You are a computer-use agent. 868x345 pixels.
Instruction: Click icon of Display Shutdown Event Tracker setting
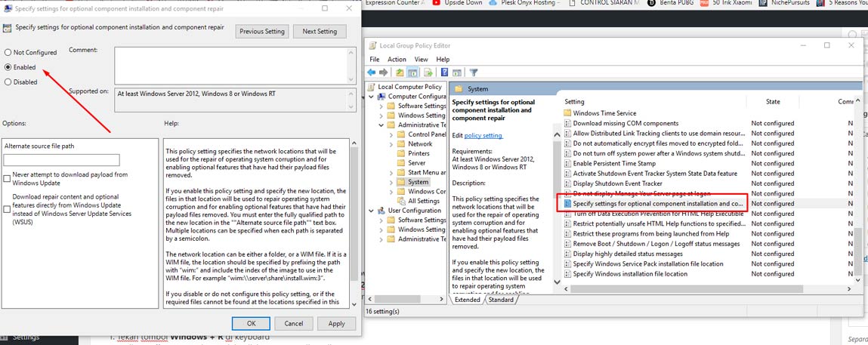tap(567, 183)
